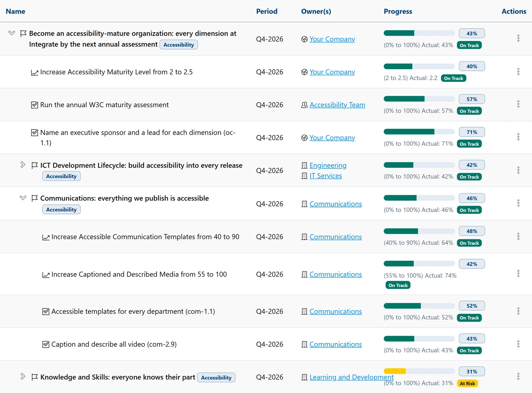Viewport: 532px width, 393px height.
Task: Click checkbox icon for Name an executive sponsor
Action: 35,133
